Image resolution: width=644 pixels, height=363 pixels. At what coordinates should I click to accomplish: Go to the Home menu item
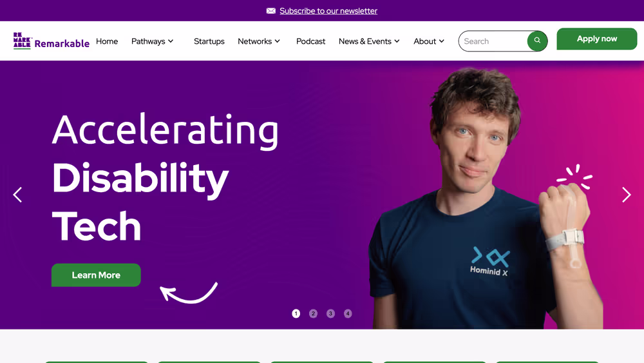tap(107, 41)
